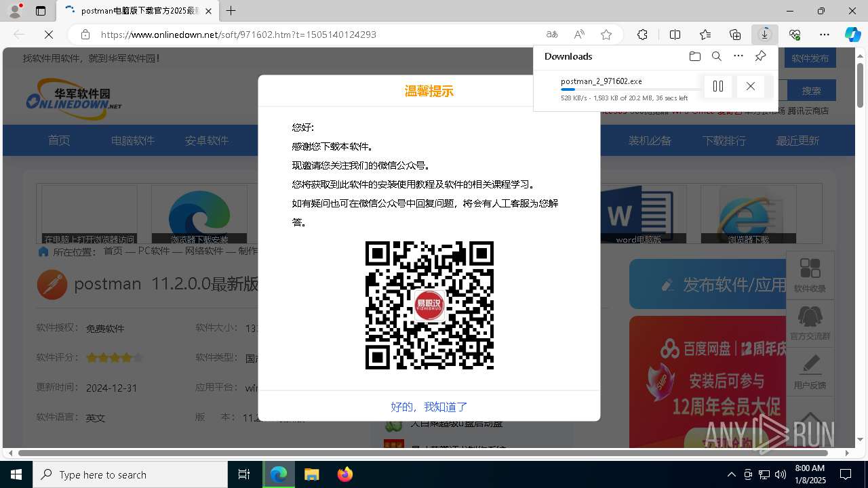The width and height of the screenshot is (868, 488).
Task: Open 装机必备 navigation tab
Action: point(650,140)
